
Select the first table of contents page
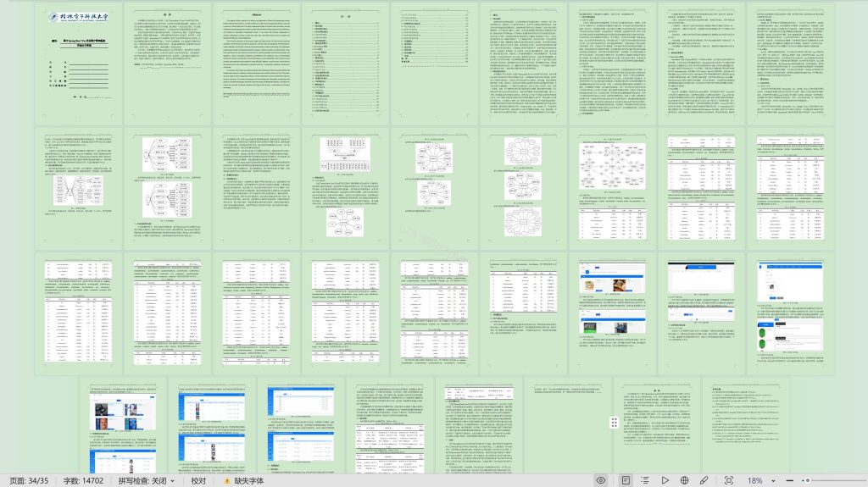346,63
